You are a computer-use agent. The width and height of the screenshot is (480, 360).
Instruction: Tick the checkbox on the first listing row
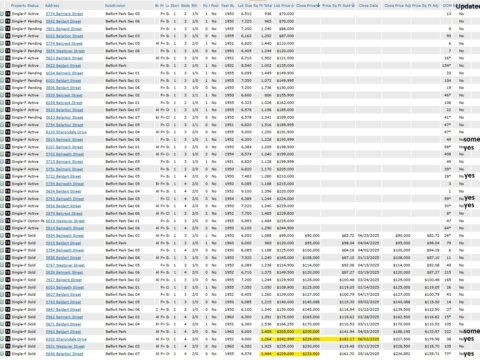(2, 14)
